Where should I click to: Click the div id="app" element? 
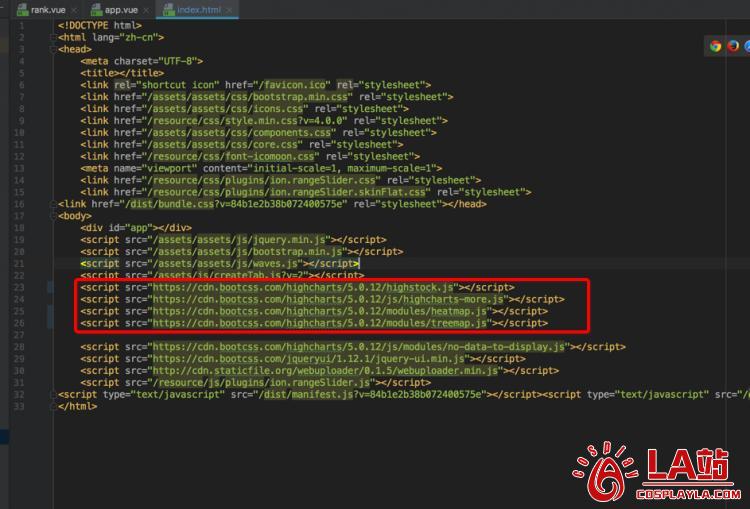pyautogui.click(x=136, y=228)
